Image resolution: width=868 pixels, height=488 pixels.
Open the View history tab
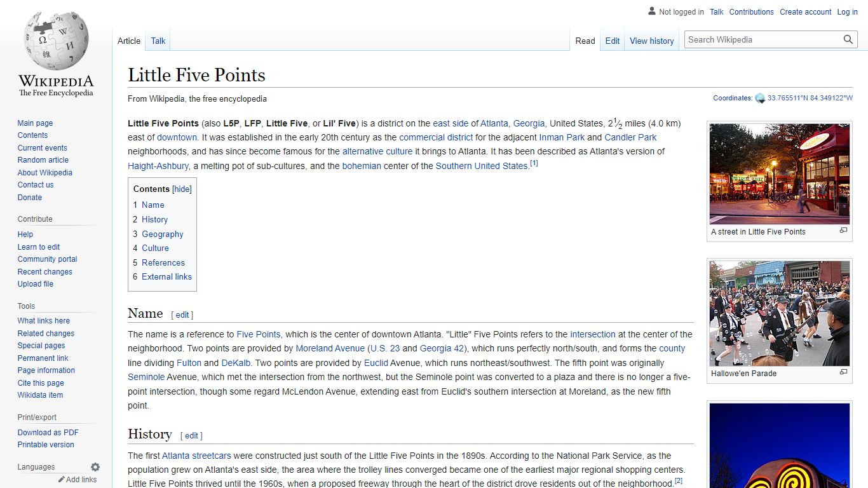click(652, 41)
